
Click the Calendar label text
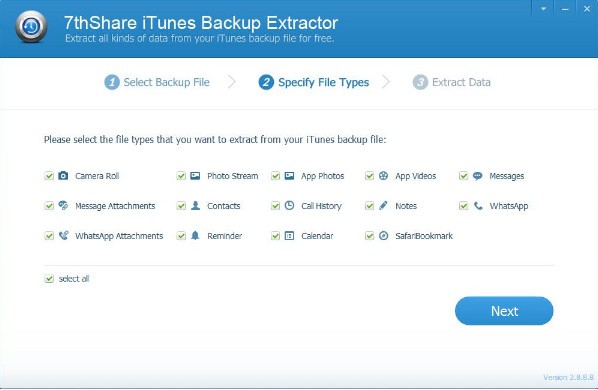(x=317, y=236)
